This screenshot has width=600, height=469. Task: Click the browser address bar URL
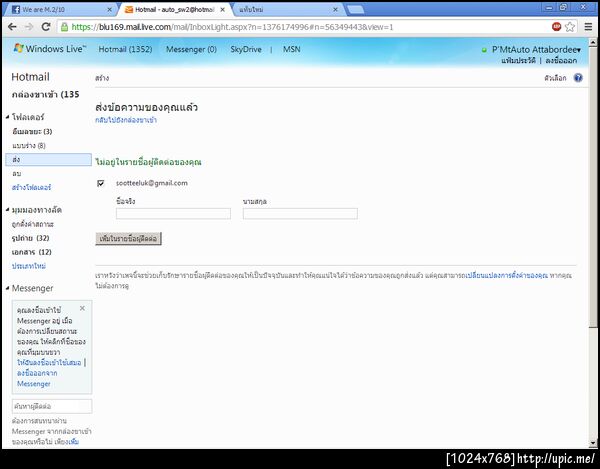point(232,27)
